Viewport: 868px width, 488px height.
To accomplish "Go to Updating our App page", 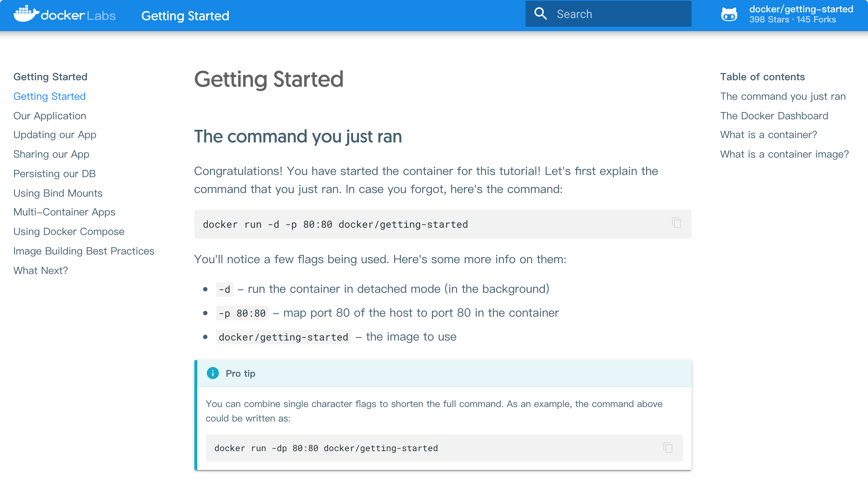I will pos(55,135).
